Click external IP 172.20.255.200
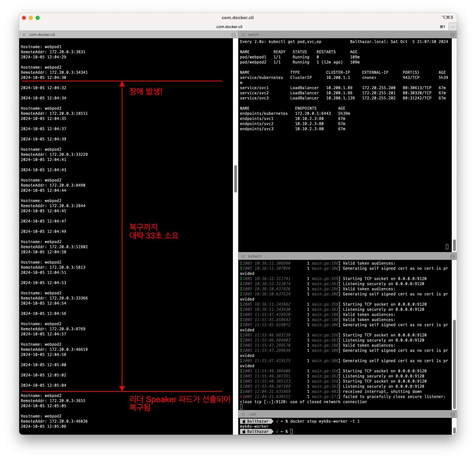The height and width of the screenshot is (460, 476). (379, 88)
